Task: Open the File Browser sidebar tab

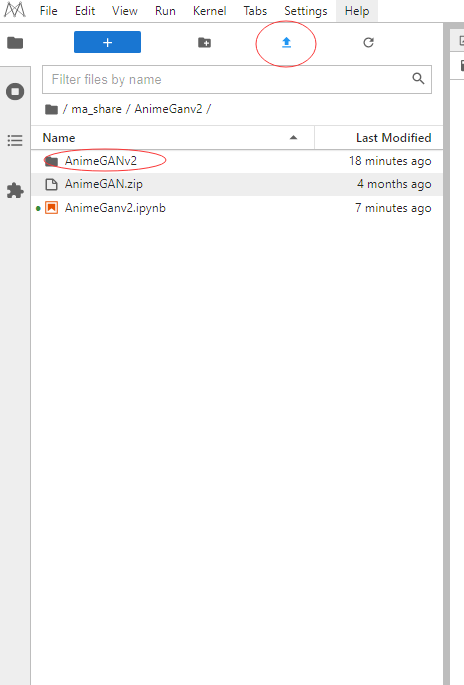Action: click(x=15, y=43)
